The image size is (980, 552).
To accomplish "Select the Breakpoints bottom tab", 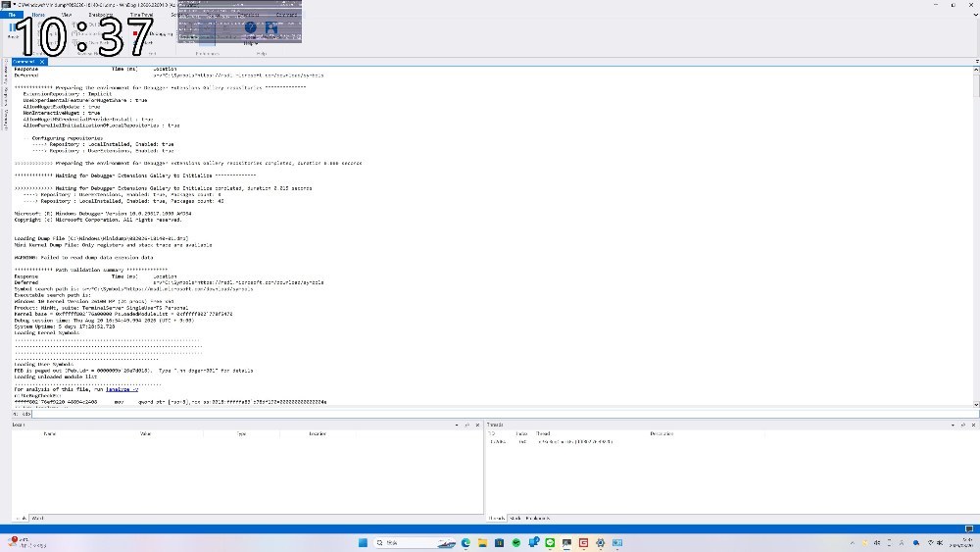I will tap(538, 519).
